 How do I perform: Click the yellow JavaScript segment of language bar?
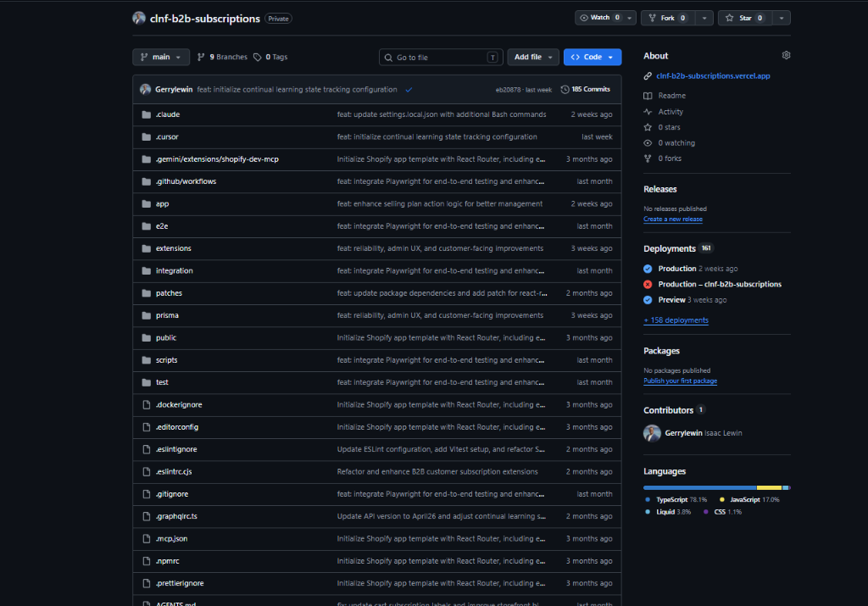(x=769, y=487)
